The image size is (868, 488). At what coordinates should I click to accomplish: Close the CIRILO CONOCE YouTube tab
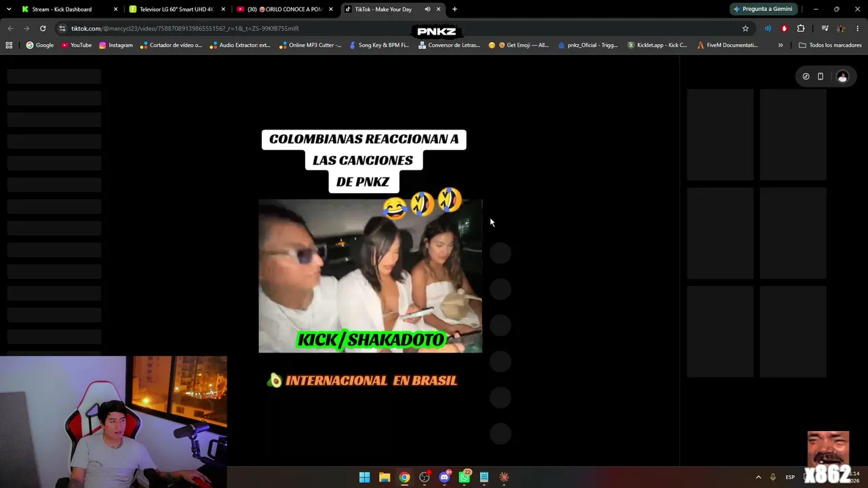point(331,9)
